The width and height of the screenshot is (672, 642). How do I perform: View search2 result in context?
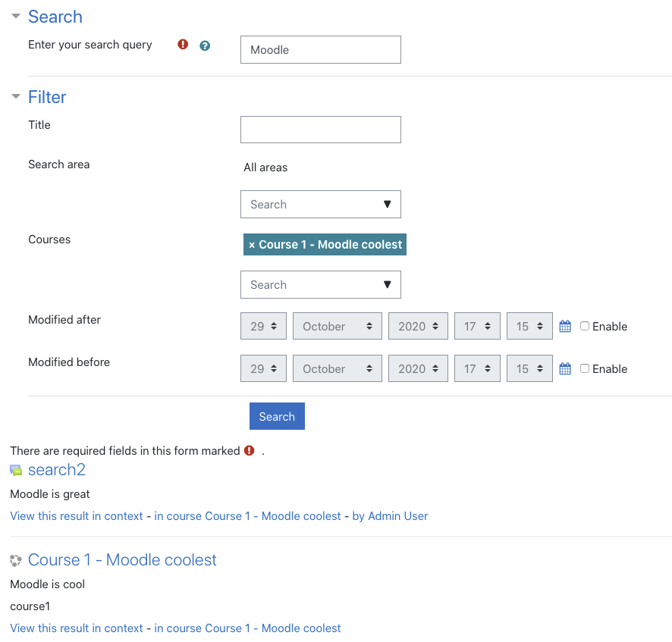pyautogui.click(x=77, y=516)
